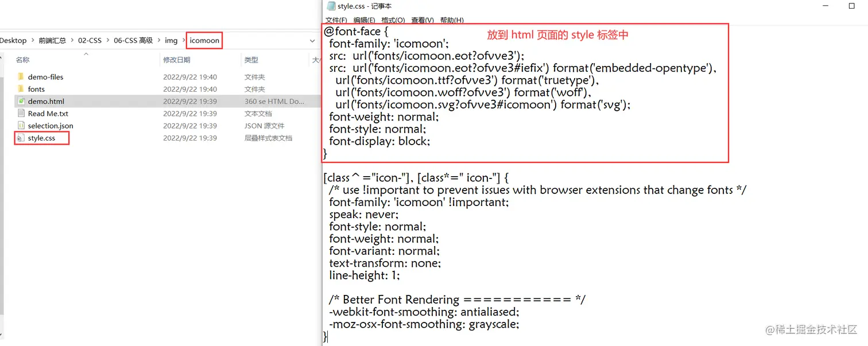Click the Better Font Rendering comment line
Image resolution: width=868 pixels, height=346 pixels.
tap(457, 300)
